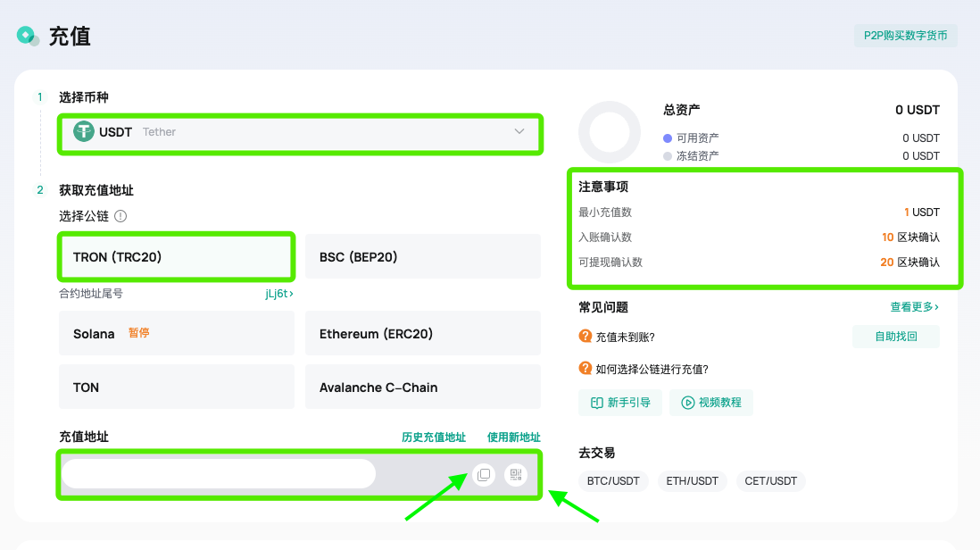The image size is (980, 550).
Task: Expand the USDT coin selection dropdown
Action: pos(519,132)
